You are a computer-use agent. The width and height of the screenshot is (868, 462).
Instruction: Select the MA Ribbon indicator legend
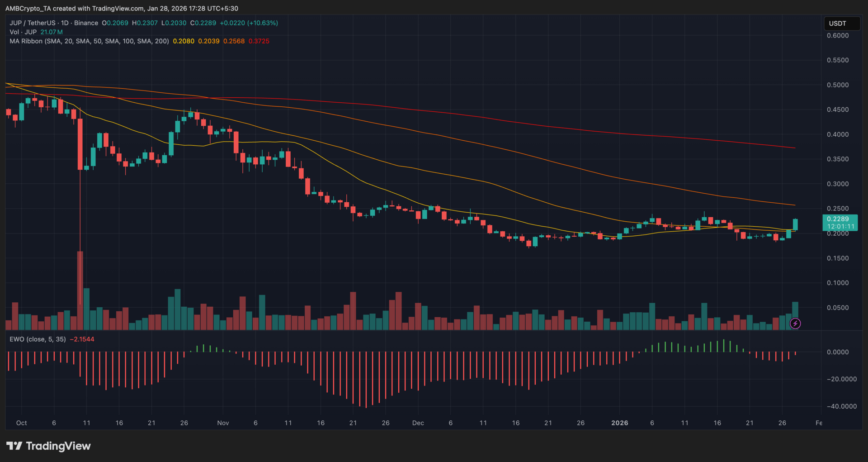tap(89, 41)
